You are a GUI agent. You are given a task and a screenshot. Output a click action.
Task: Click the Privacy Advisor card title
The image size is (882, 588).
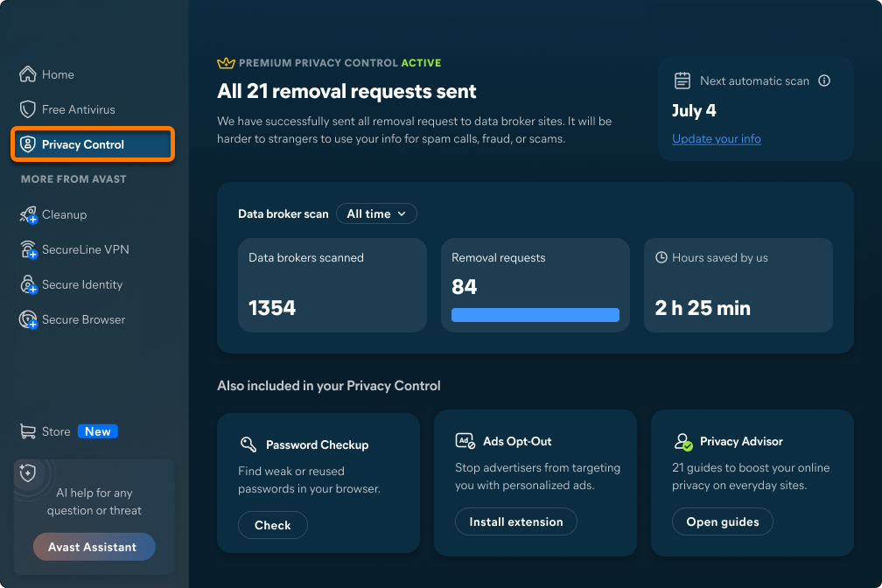pos(741,441)
